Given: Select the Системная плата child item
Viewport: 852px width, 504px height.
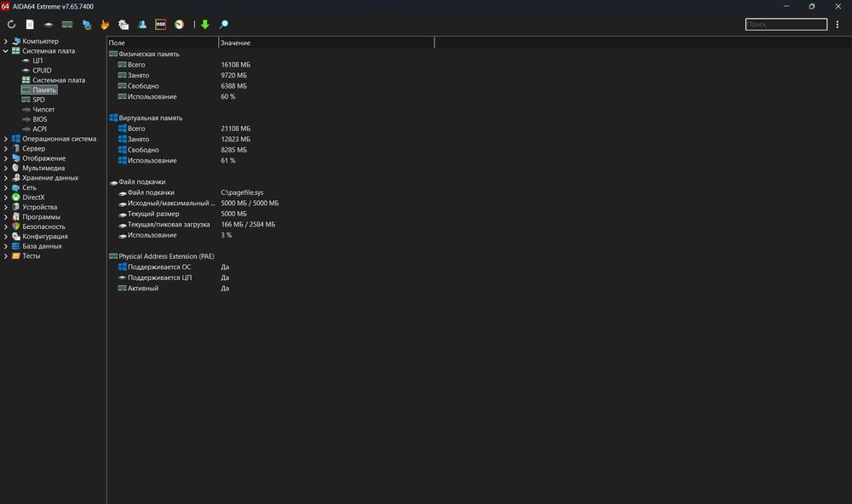Looking at the screenshot, I should pyautogui.click(x=59, y=80).
